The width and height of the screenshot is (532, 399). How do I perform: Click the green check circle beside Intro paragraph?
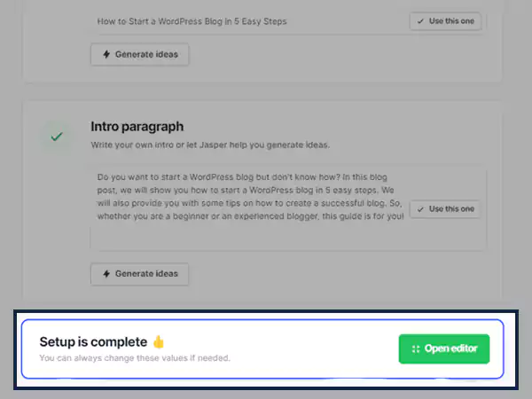(57, 137)
